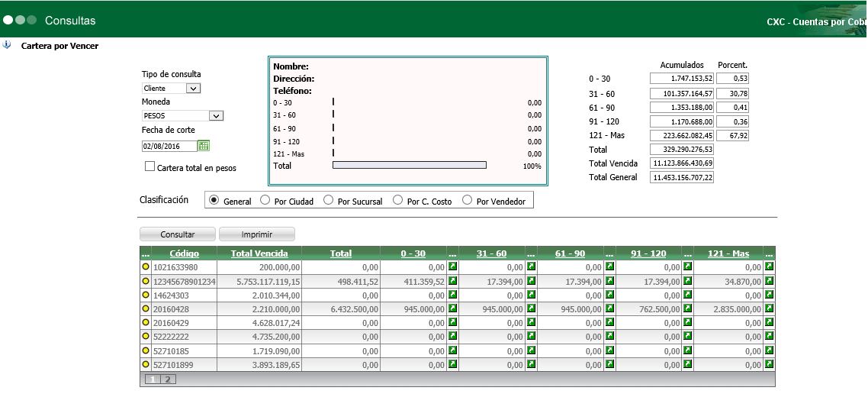
Task: Click the 0 - 30 Acumulados field 1.747.153,52
Action: tap(682, 79)
